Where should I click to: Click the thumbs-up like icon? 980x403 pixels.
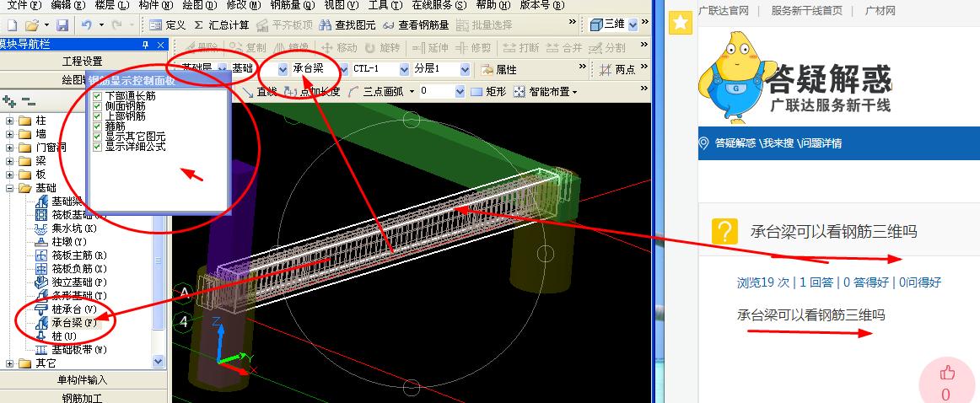pyautogui.click(x=947, y=373)
